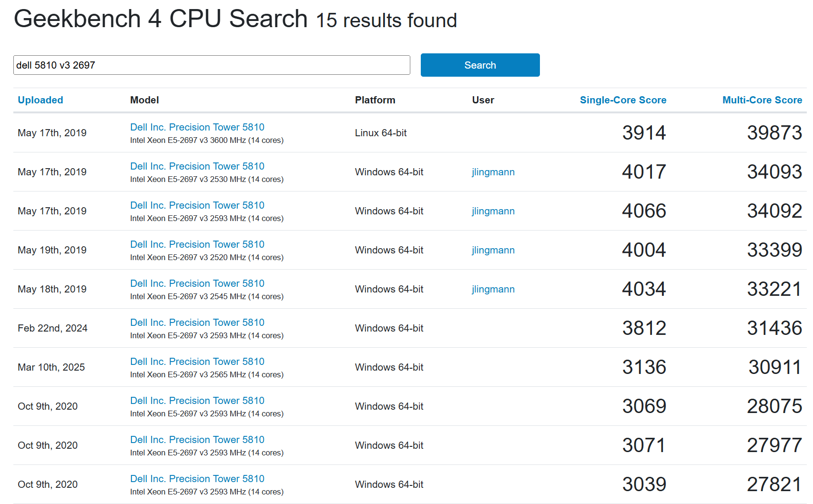Open Precision Tower 5810 link from Feb 22nd, 2024
This screenshot has width=813, height=504.
pos(197,323)
